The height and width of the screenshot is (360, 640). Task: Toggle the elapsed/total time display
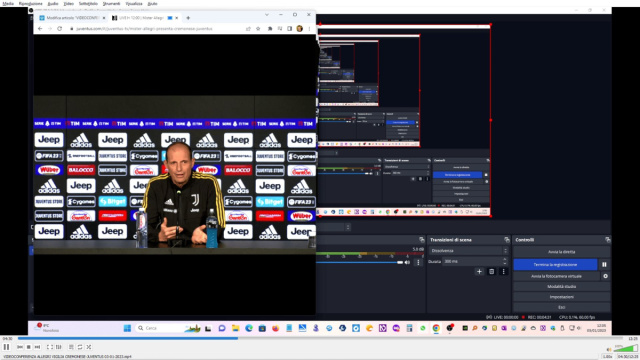(x=627, y=357)
